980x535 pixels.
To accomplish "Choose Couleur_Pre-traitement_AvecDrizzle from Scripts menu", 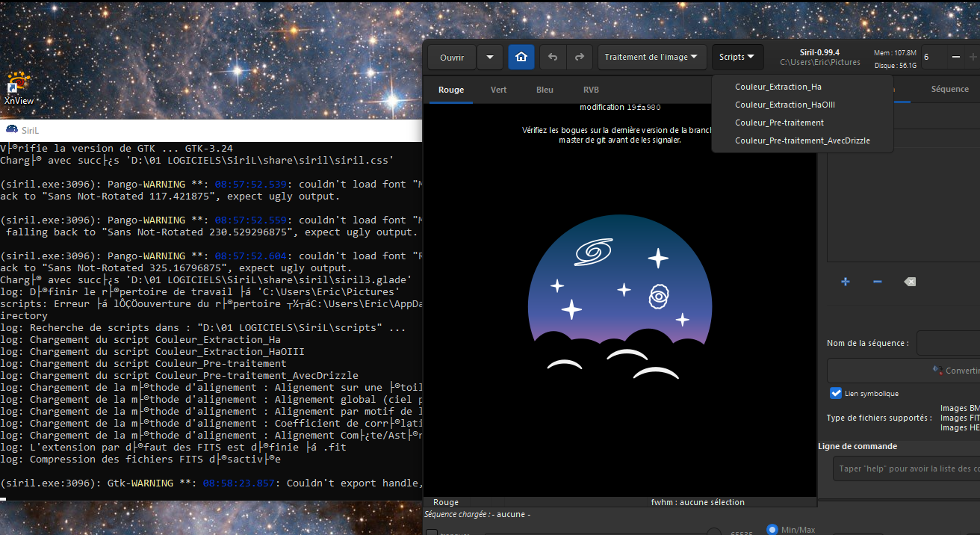I will (802, 140).
